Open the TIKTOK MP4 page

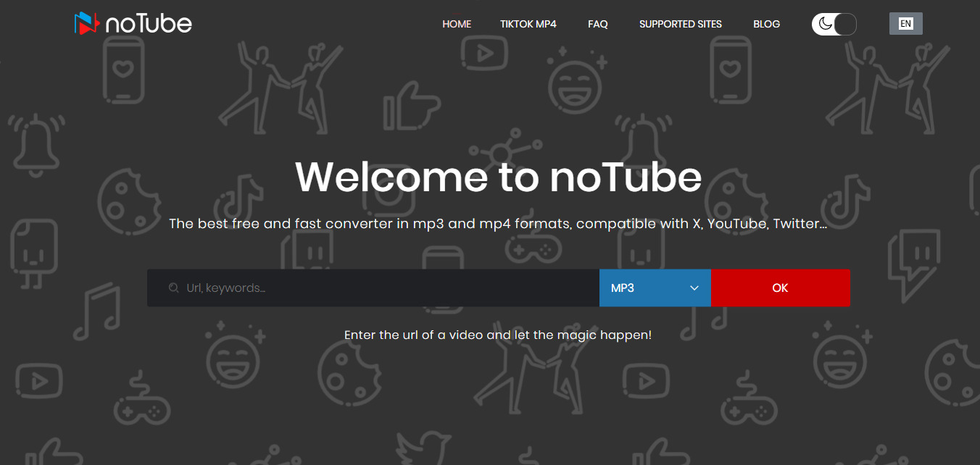528,24
